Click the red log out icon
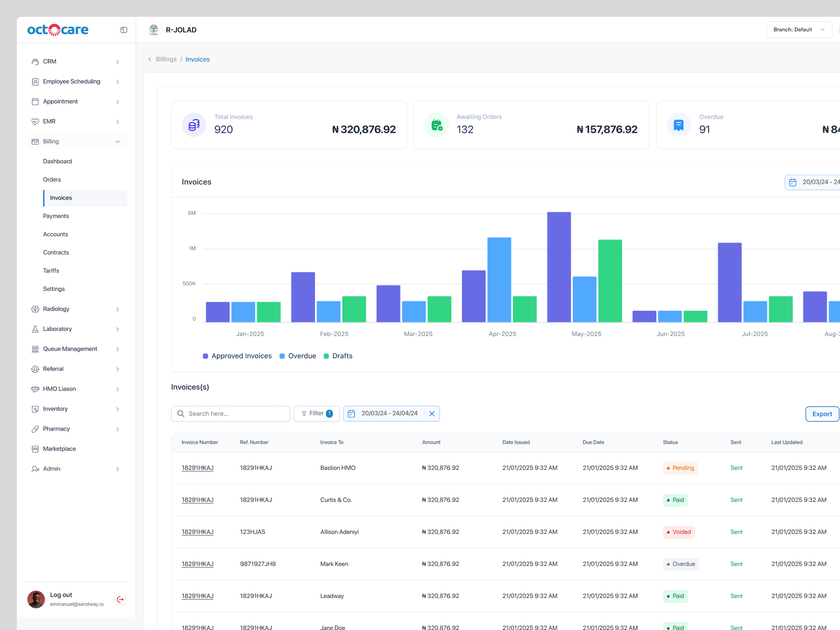 click(120, 600)
